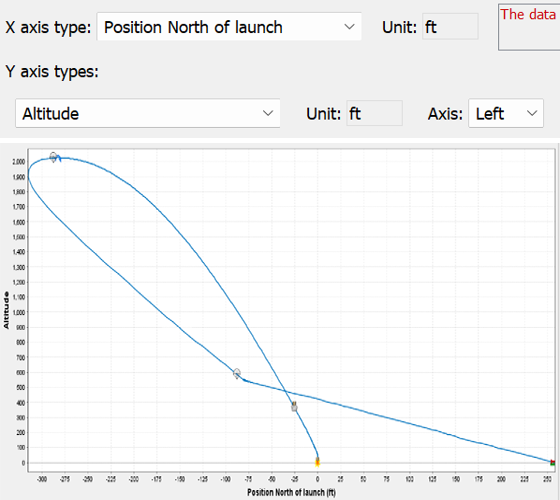Open the X axis type dropdown arrow
Image resolution: width=560 pixels, height=500 pixels.
click(x=349, y=27)
